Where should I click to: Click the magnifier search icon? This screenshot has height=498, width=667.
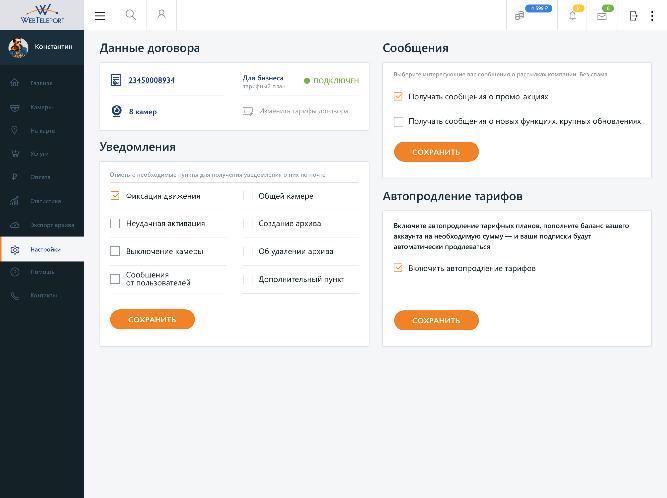coord(131,15)
